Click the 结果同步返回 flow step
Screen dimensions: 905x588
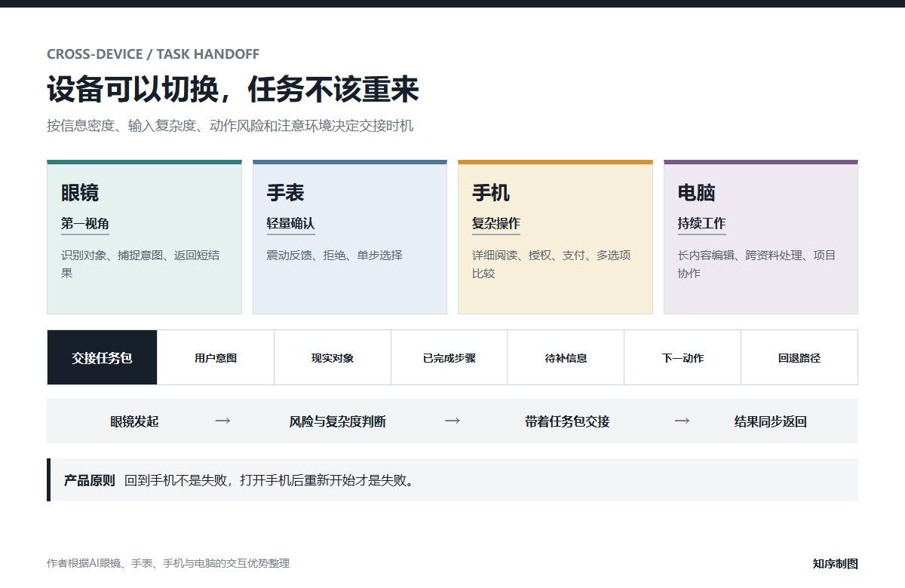(771, 421)
